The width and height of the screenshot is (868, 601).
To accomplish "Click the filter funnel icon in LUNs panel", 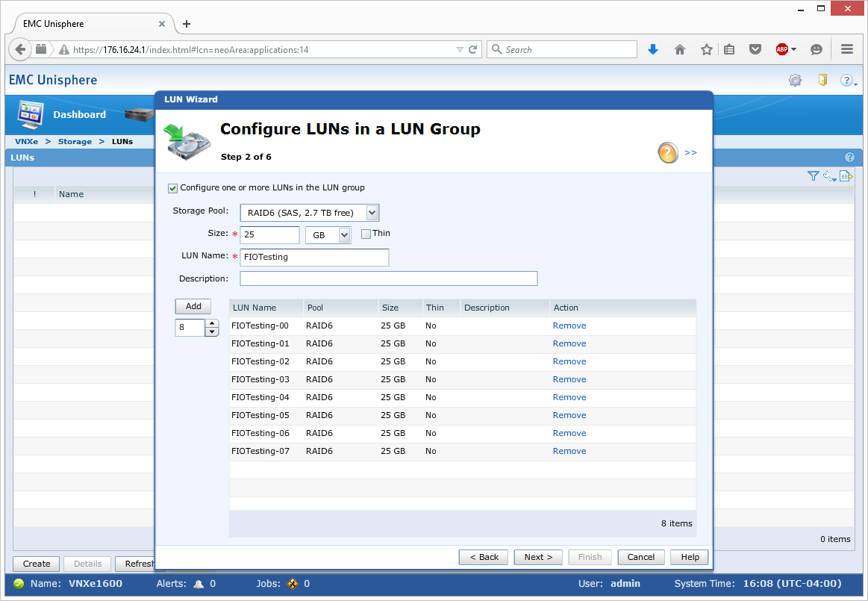I will coord(813,176).
